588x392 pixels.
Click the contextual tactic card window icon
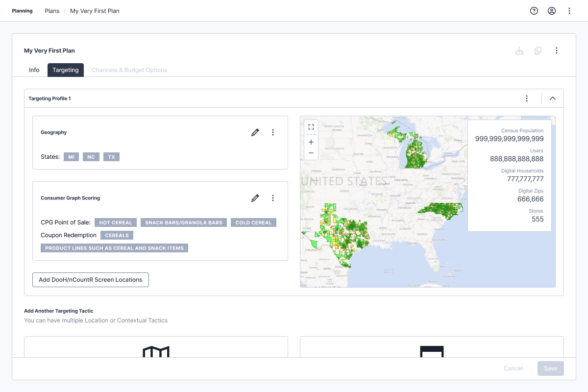(x=432, y=351)
